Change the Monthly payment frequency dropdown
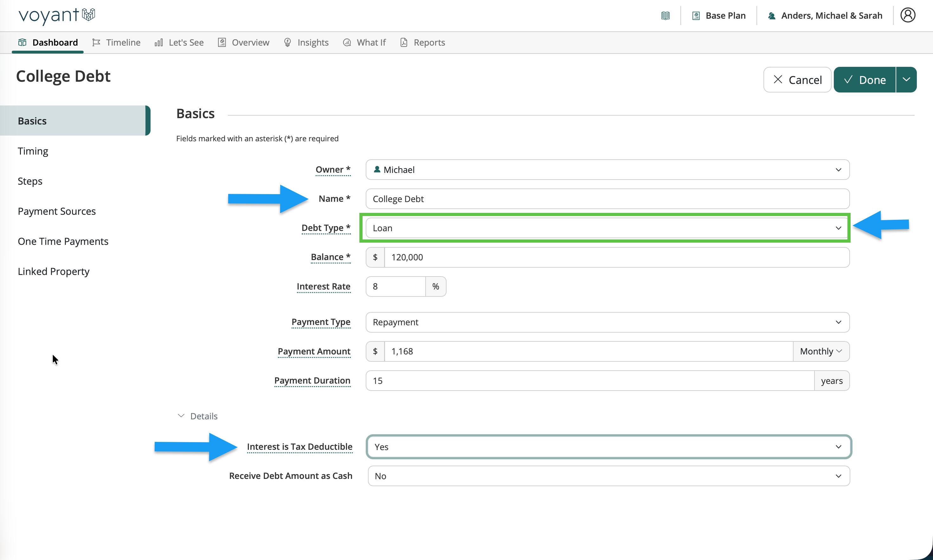 click(821, 351)
